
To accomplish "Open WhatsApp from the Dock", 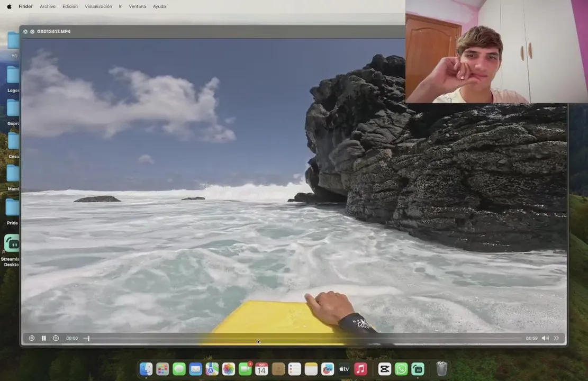I will [x=401, y=369].
